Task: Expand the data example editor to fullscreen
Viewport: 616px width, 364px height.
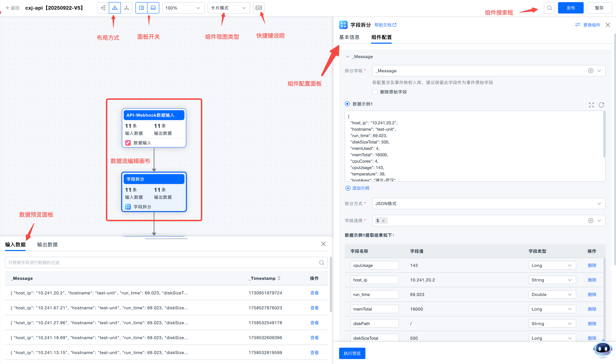Action: coord(591,105)
